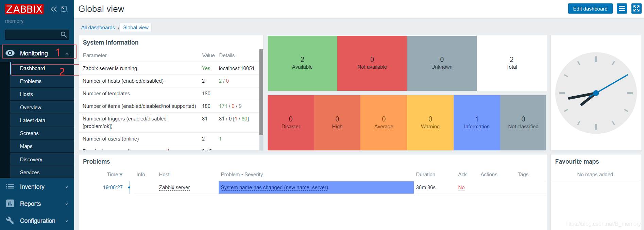Click the Zabbix logo
Image resolution: width=644 pixels, height=230 pixels.
(24, 9)
